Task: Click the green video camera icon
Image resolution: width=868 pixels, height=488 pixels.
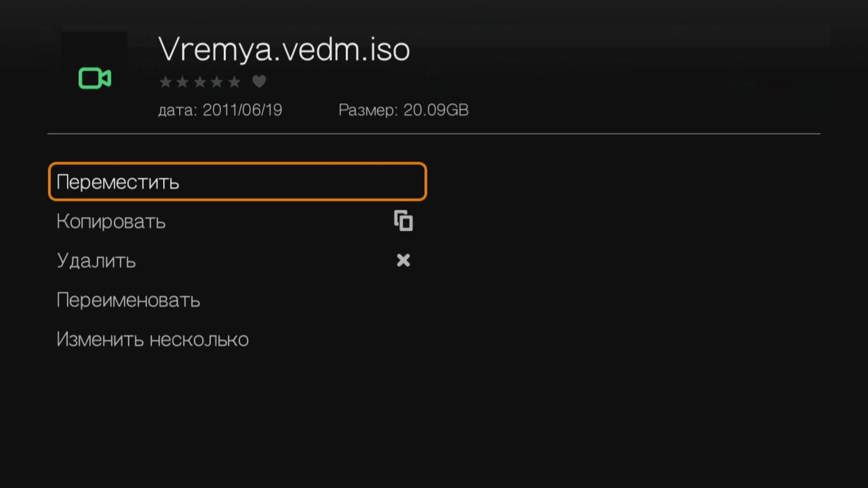Action: 95,79
